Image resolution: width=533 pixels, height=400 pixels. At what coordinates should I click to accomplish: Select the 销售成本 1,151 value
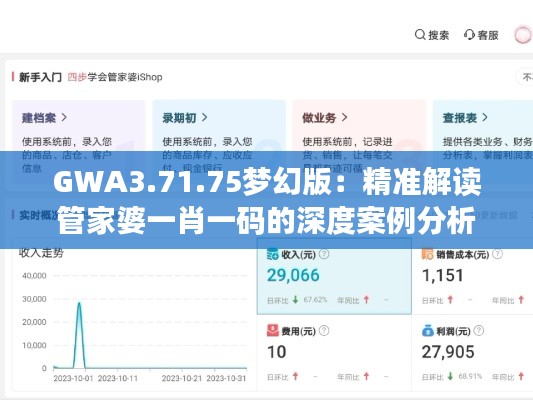pyautogui.click(x=443, y=275)
